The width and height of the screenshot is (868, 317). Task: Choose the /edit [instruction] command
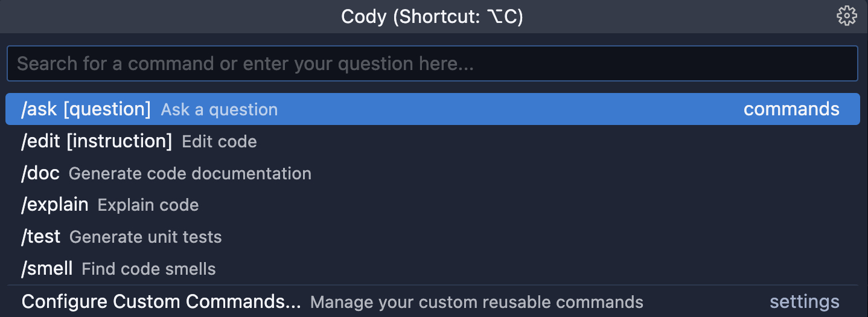coord(432,141)
